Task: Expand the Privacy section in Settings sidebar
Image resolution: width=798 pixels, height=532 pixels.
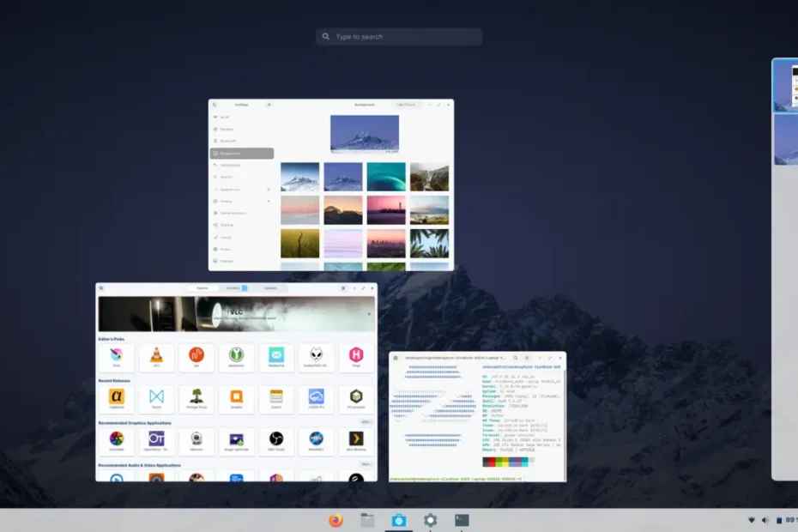Action: coord(268,201)
